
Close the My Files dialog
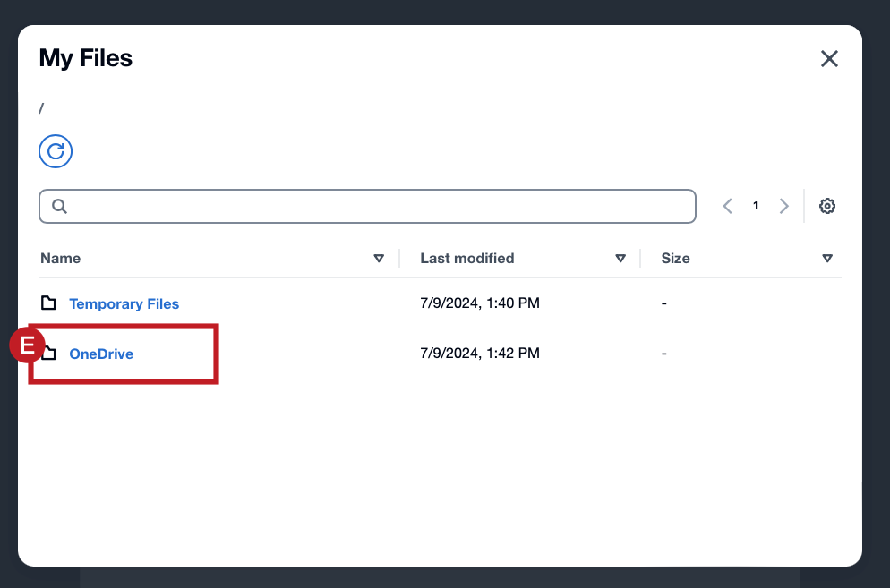click(829, 58)
